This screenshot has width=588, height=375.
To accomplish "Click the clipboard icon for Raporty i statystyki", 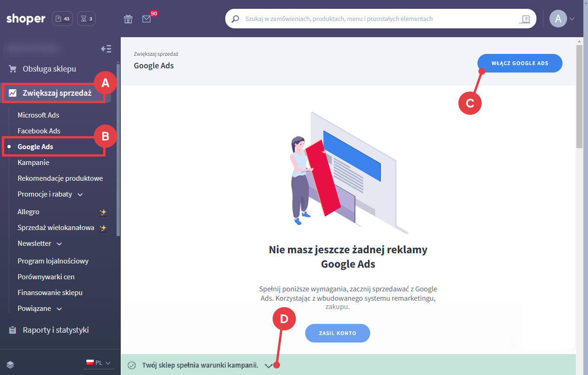I will [13, 330].
